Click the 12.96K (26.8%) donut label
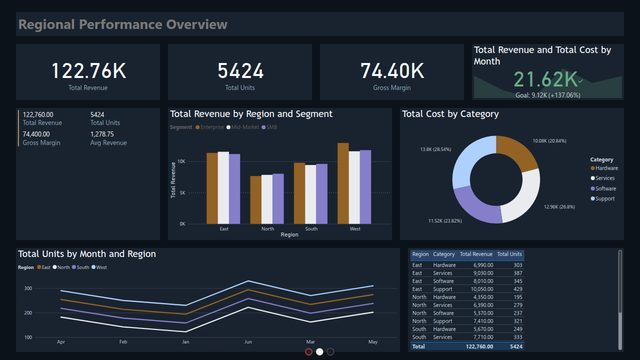The width and height of the screenshot is (640, 360). (559, 207)
